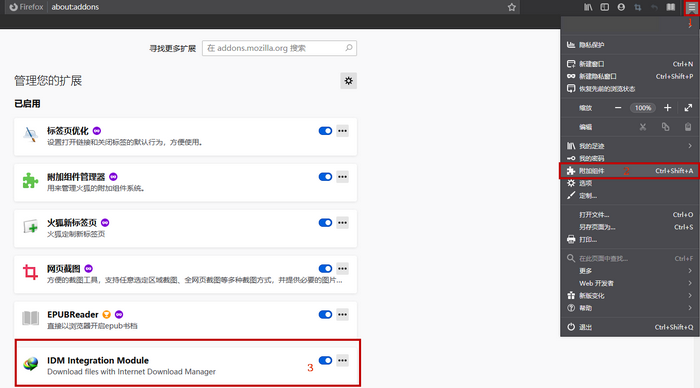This screenshot has width=700, height=388.
Task: Open the three-dot menu for 火狐新标签页
Action: click(342, 223)
